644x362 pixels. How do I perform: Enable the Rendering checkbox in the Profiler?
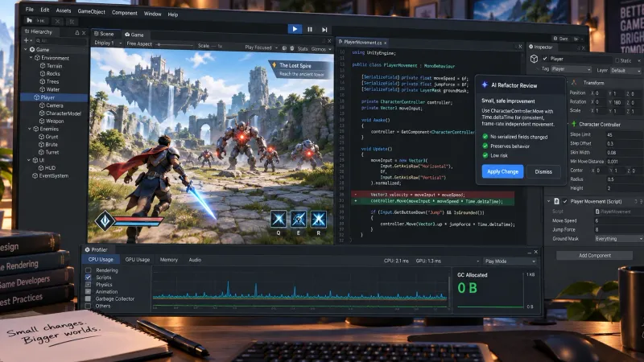tap(88, 270)
